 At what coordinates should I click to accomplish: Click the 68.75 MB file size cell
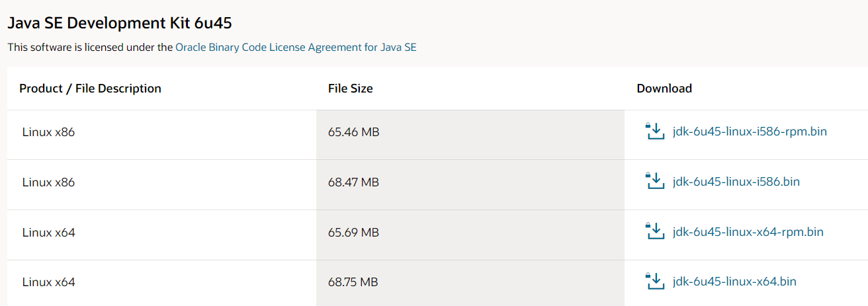[x=353, y=283]
